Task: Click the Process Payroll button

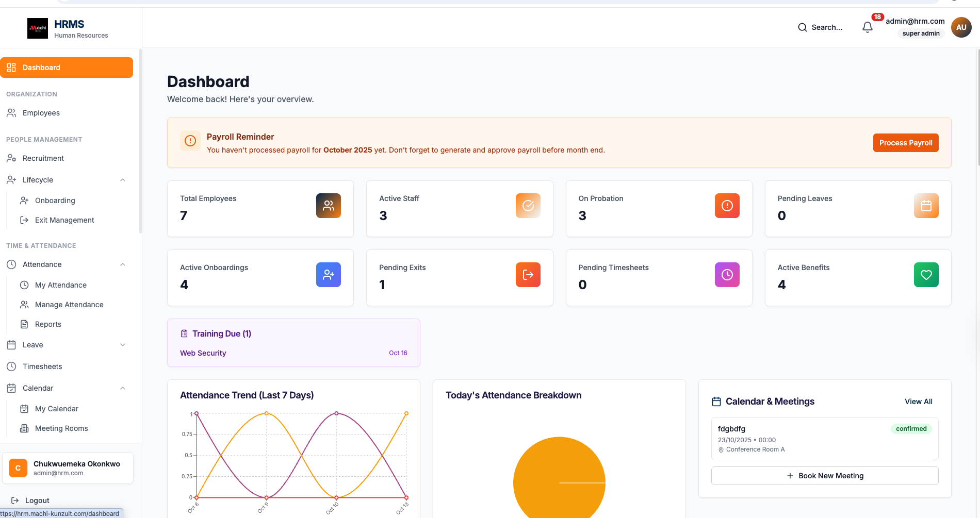Action: [906, 143]
